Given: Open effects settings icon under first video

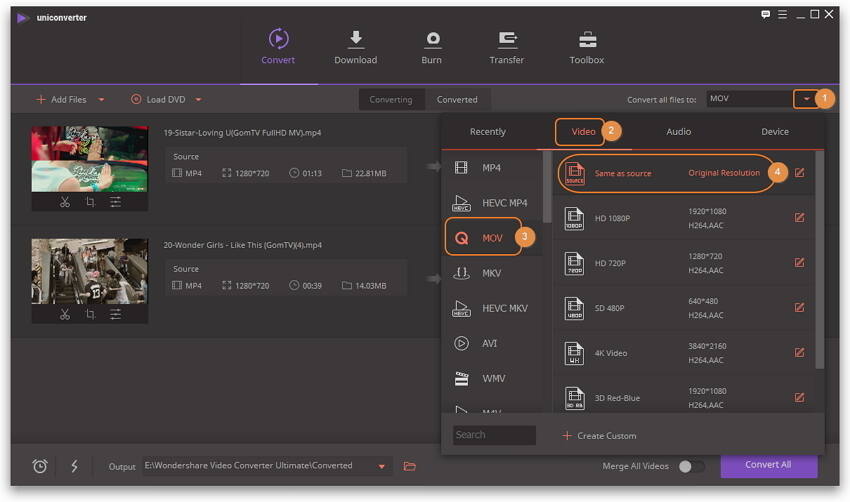Looking at the screenshot, I should point(116,201).
